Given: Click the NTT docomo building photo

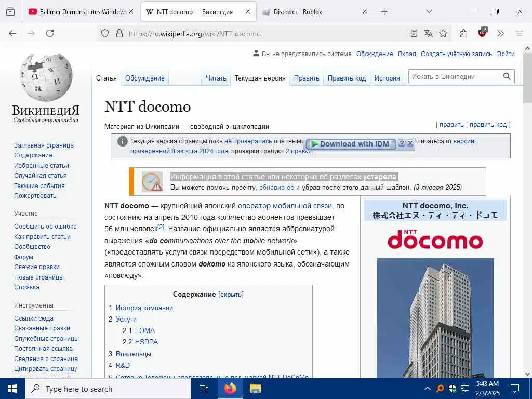Looking at the screenshot, I should point(436,318).
